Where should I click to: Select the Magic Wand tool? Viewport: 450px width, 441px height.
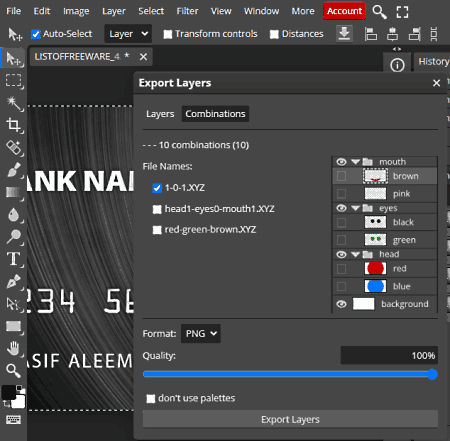pyautogui.click(x=13, y=103)
